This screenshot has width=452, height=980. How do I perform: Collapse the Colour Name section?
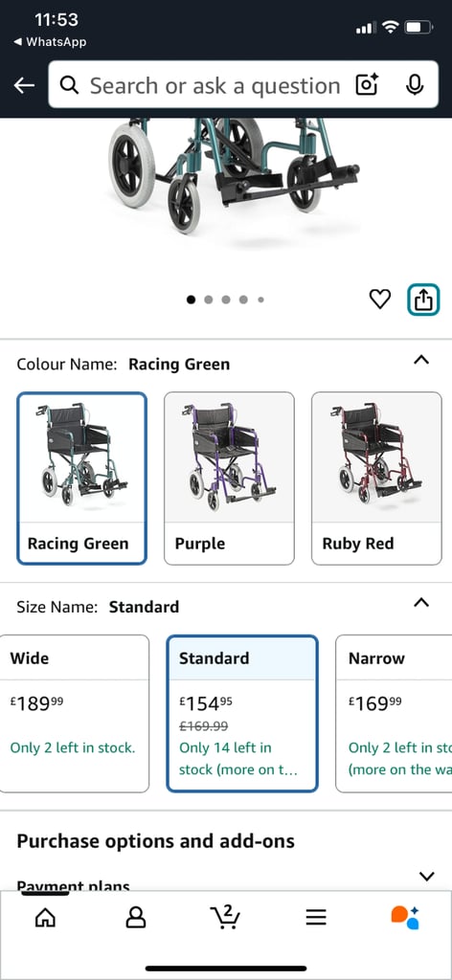pyautogui.click(x=422, y=360)
